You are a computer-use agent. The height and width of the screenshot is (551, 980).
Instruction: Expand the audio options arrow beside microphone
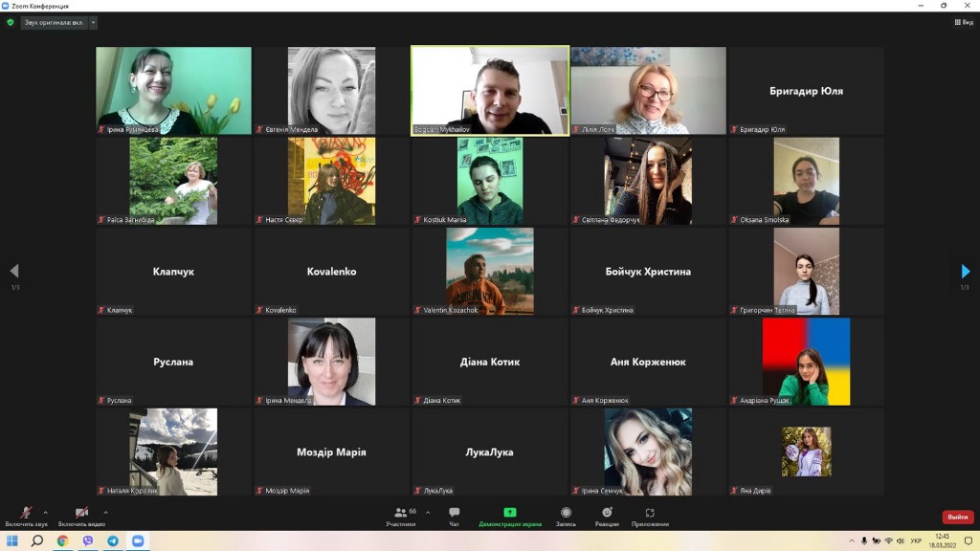[45, 512]
